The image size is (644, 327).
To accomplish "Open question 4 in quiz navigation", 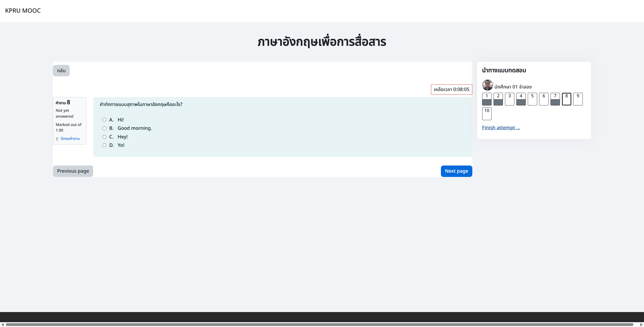I will (x=521, y=99).
